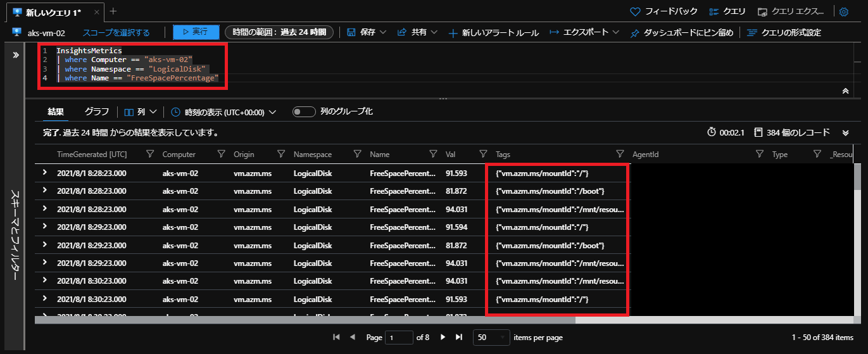Pin with ダッシュボードにピン留め
Image resolution: width=868 pixels, height=354 pixels.
682,32
